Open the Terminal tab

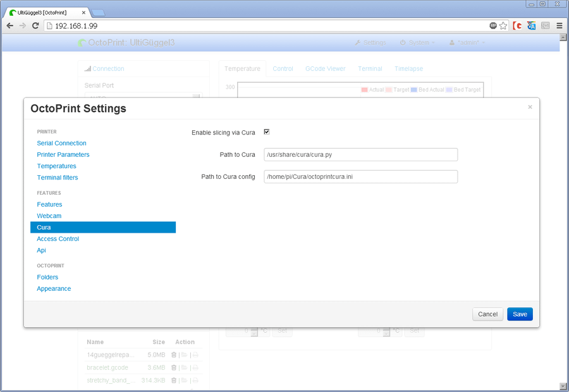click(370, 68)
